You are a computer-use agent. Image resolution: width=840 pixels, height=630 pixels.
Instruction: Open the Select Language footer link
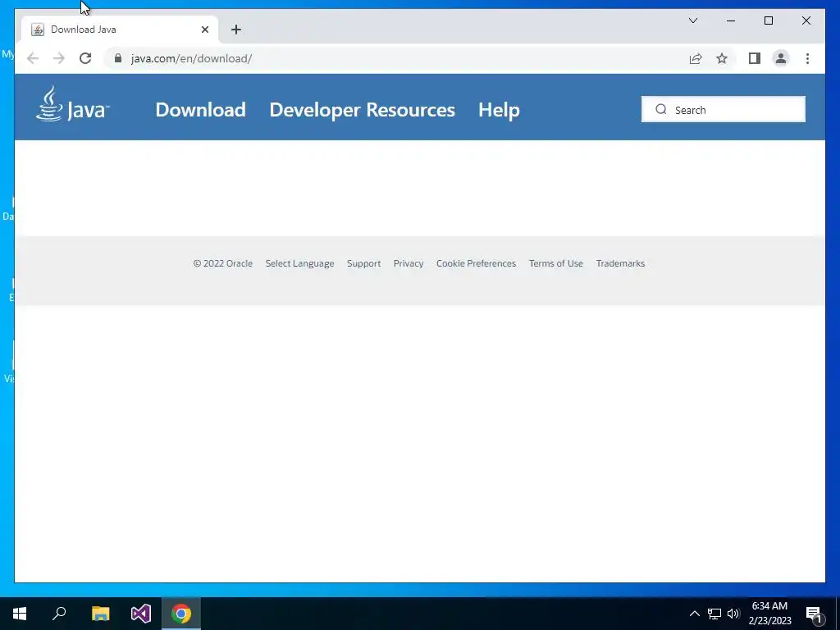pos(299,263)
